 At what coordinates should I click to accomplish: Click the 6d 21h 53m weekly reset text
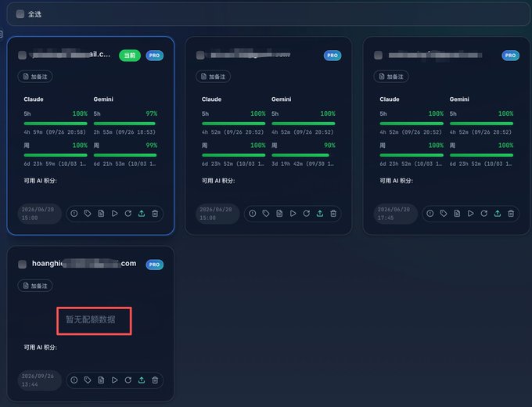[124, 164]
